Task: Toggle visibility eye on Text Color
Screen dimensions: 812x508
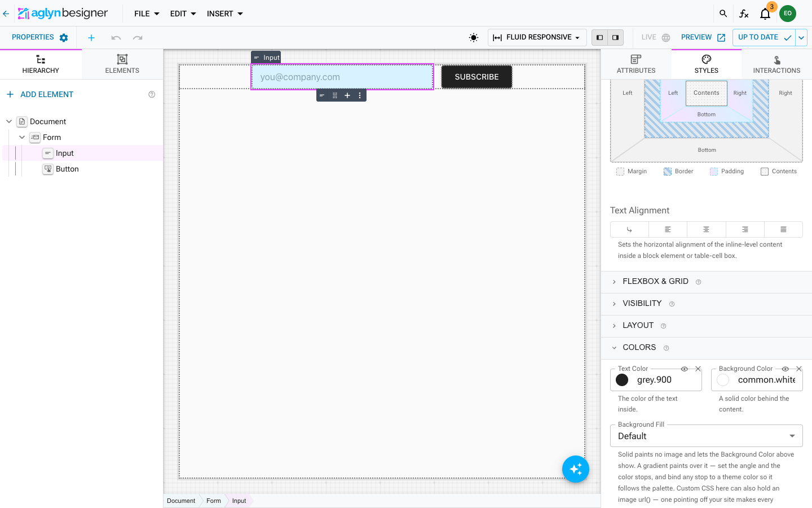Action: [685, 369]
